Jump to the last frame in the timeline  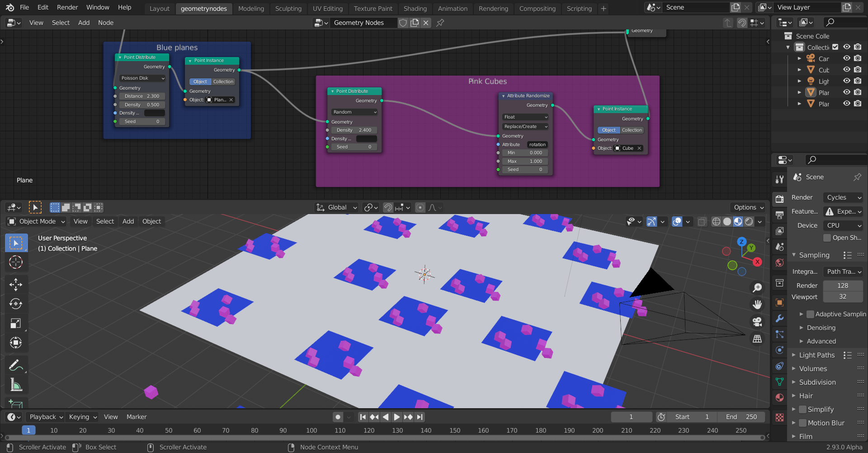pos(420,417)
